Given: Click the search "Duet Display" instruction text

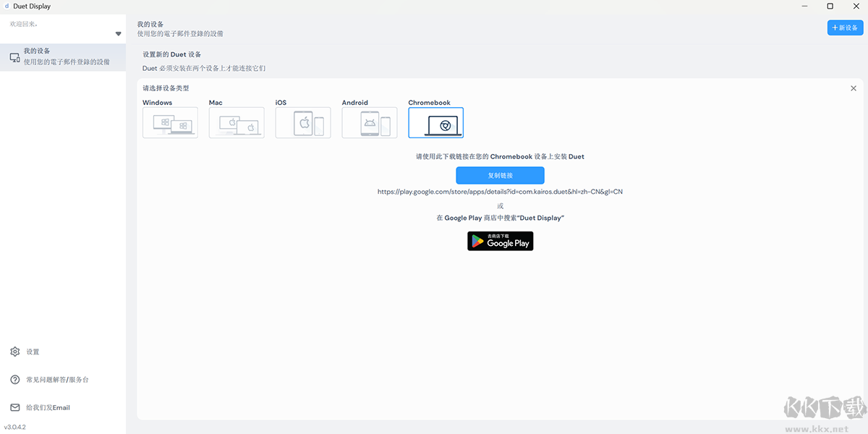Looking at the screenshot, I should (500, 218).
